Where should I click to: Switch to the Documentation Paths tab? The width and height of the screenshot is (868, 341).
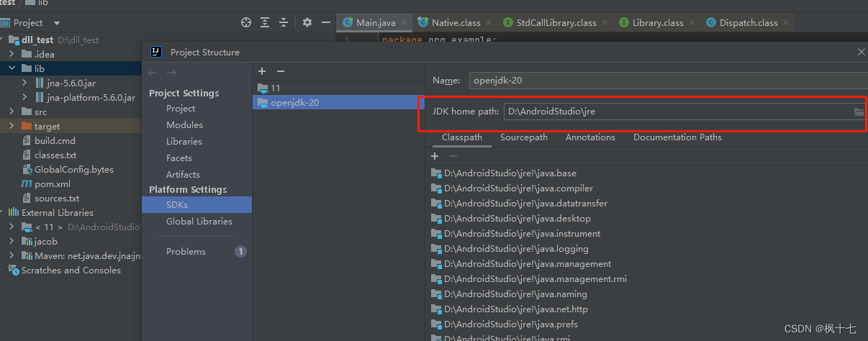pyautogui.click(x=677, y=137)
